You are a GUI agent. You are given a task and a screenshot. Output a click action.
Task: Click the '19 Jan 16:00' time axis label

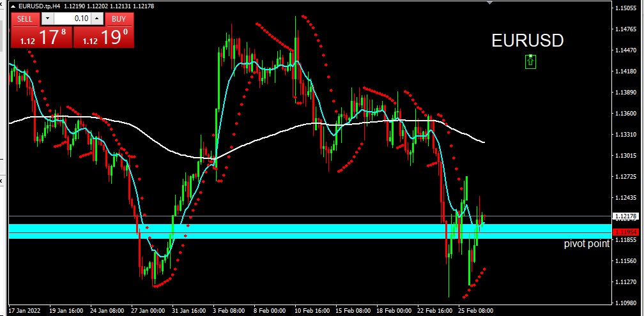(x=66, y=311)
